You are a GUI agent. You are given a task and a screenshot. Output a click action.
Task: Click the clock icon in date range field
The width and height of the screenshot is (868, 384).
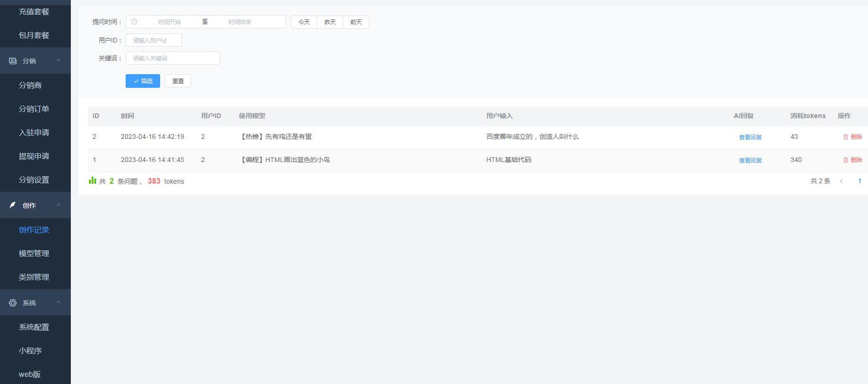coord(134,22)
